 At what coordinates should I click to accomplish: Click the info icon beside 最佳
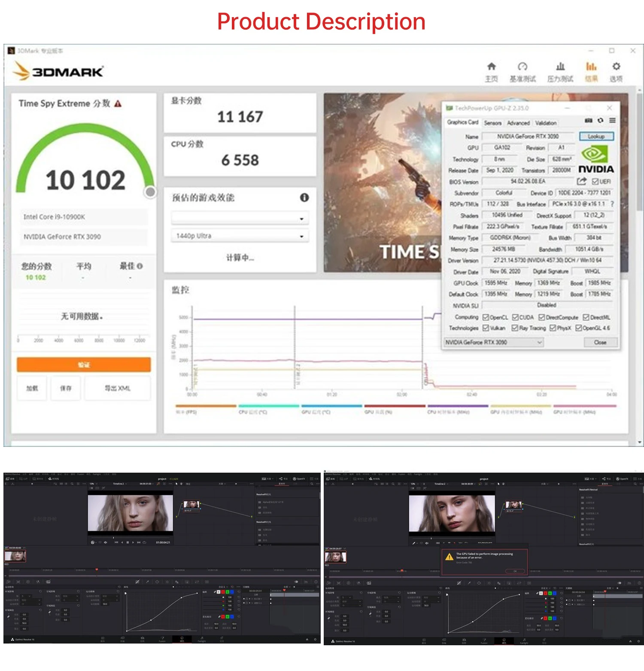[140, 266]
